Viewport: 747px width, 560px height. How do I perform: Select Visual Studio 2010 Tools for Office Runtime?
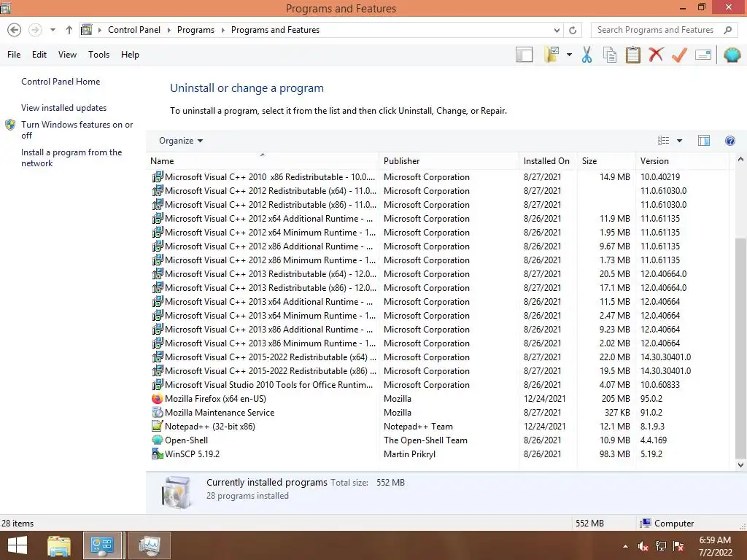(438, 385)
